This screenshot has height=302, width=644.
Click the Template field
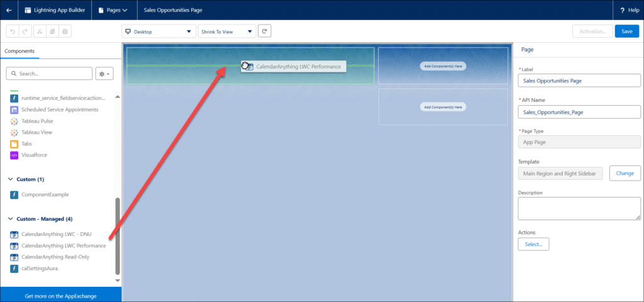(560, 174)
